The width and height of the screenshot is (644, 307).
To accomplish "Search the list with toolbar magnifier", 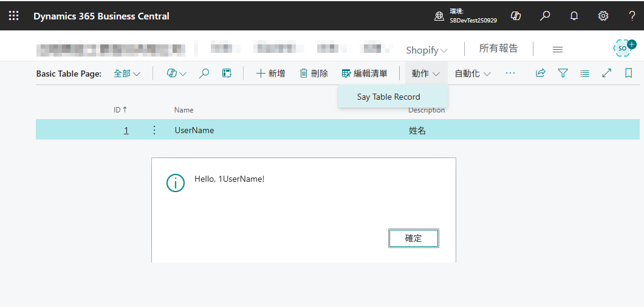I will [x=204, y=73].
